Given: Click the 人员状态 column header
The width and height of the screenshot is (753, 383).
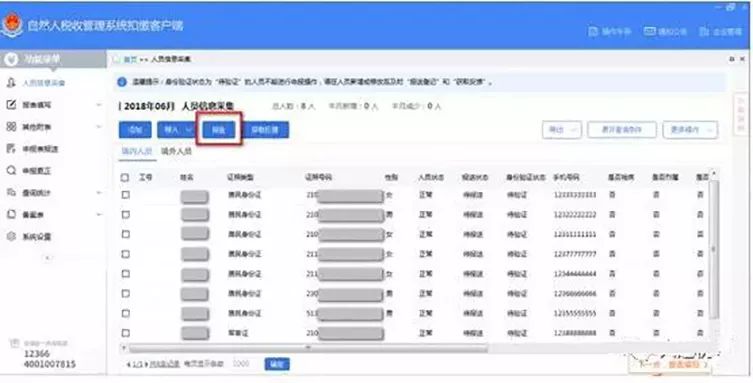Looking at the screenshot, I should point(431,178).
